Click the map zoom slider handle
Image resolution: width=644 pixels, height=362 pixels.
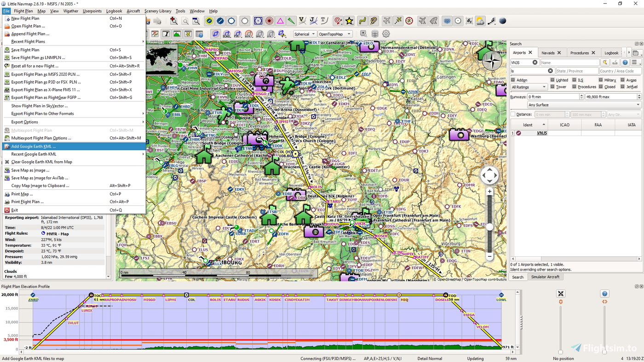(x=489, y=227)
